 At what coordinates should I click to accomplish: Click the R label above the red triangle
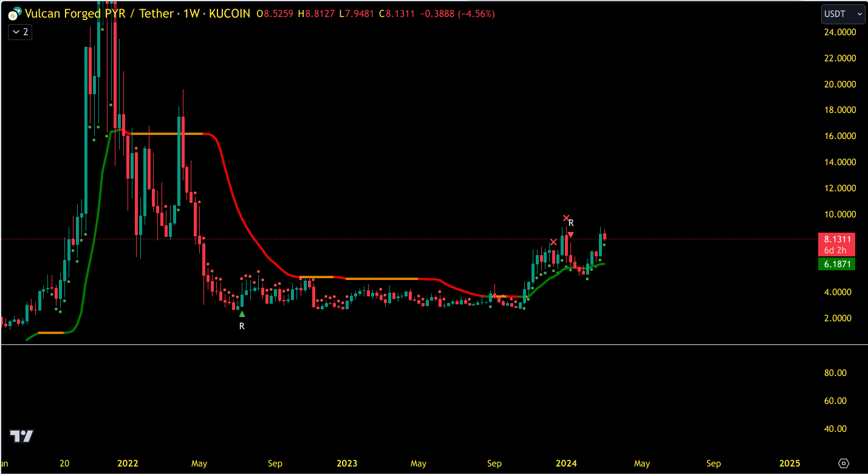coord(571,224)
